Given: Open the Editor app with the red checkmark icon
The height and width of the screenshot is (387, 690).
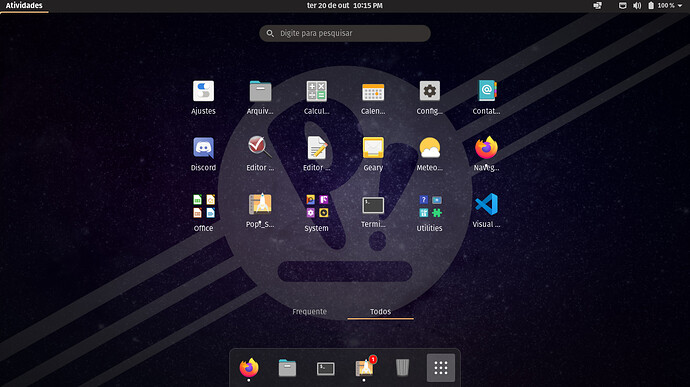Looking at the screenshot, I should point(260,147).
